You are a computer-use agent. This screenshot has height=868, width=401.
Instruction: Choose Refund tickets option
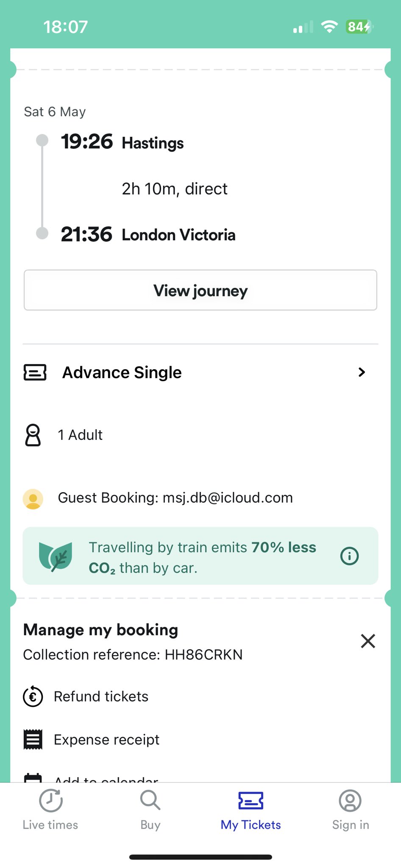101,697
